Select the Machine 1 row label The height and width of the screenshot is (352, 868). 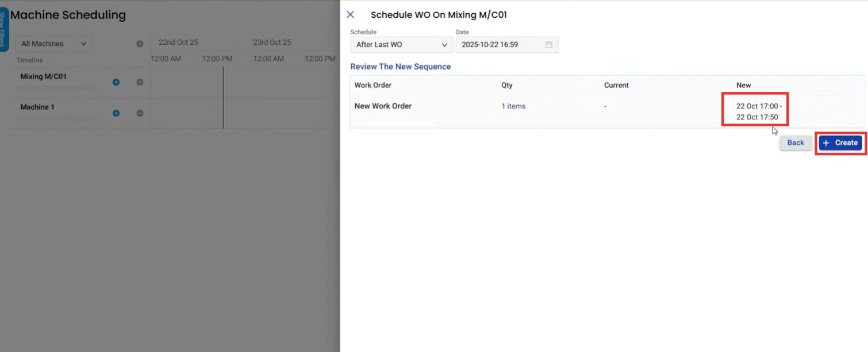pos(37,107)
